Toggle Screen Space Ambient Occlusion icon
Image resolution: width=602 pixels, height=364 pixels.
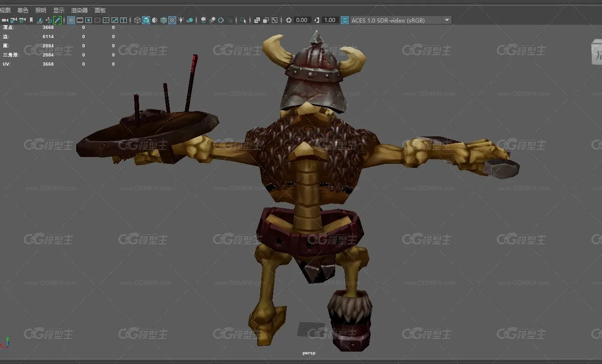[203, 20]
